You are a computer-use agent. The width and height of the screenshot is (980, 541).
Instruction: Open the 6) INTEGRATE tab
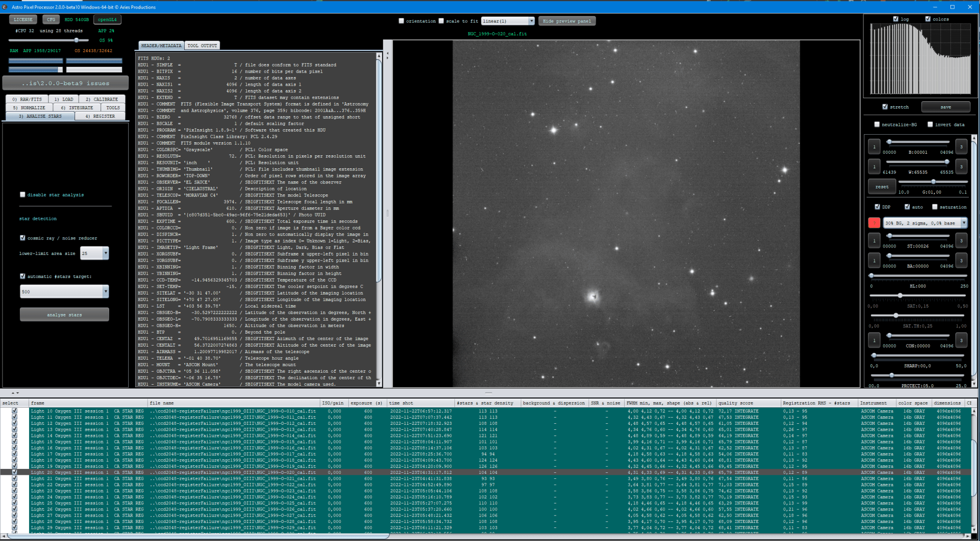click(x=77, y=108)
